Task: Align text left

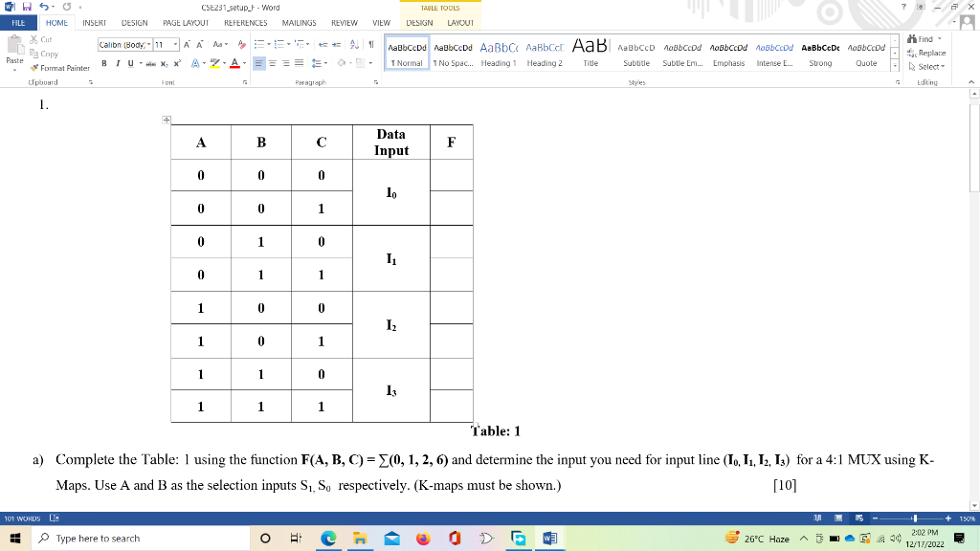Action: [x=258, y=63]
